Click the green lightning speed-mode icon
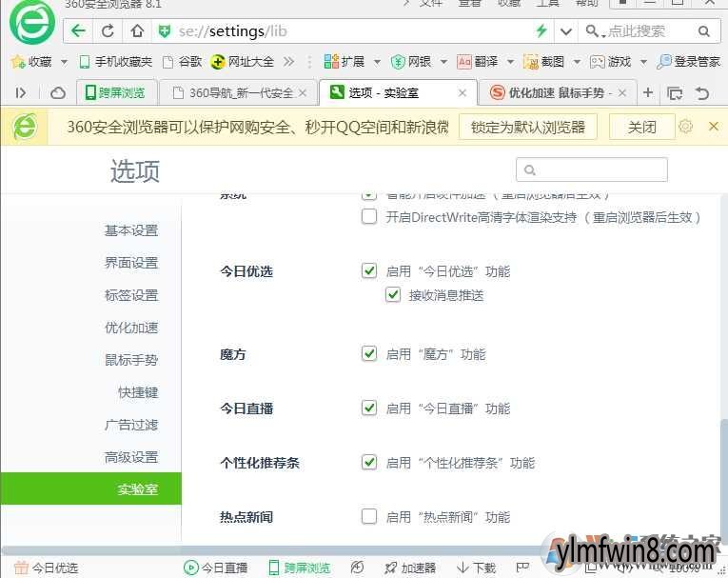The image size is (728, 578). click(x=541, y=31)
